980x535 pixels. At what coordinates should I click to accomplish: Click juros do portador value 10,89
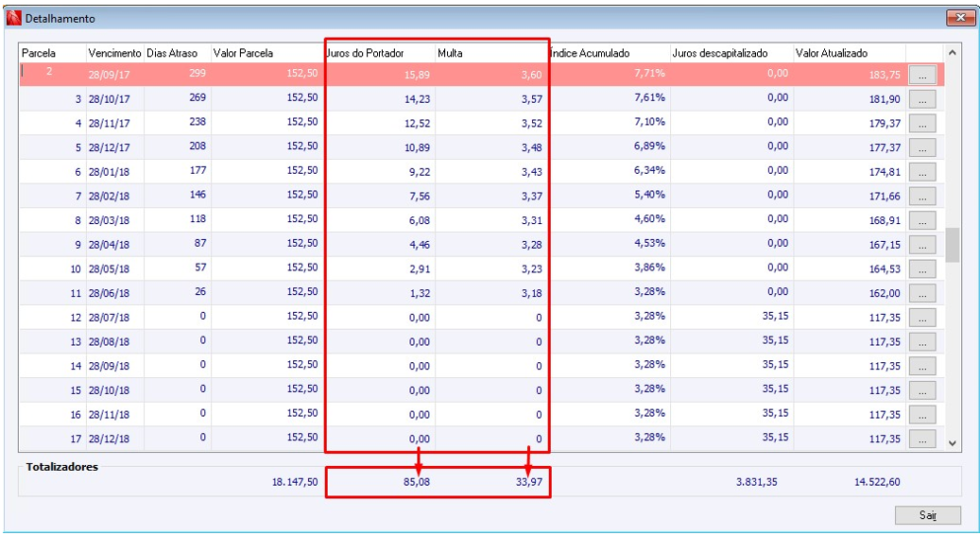click(417, 148)
